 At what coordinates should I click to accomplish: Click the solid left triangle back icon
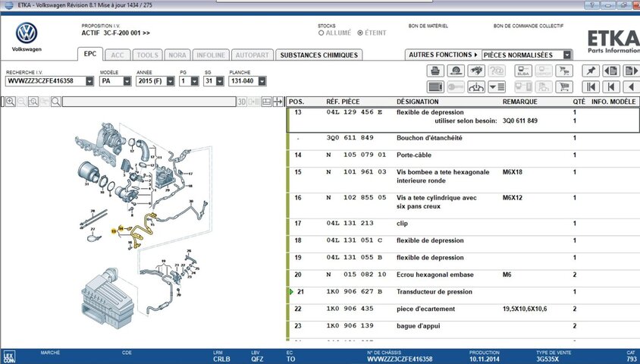632,87
